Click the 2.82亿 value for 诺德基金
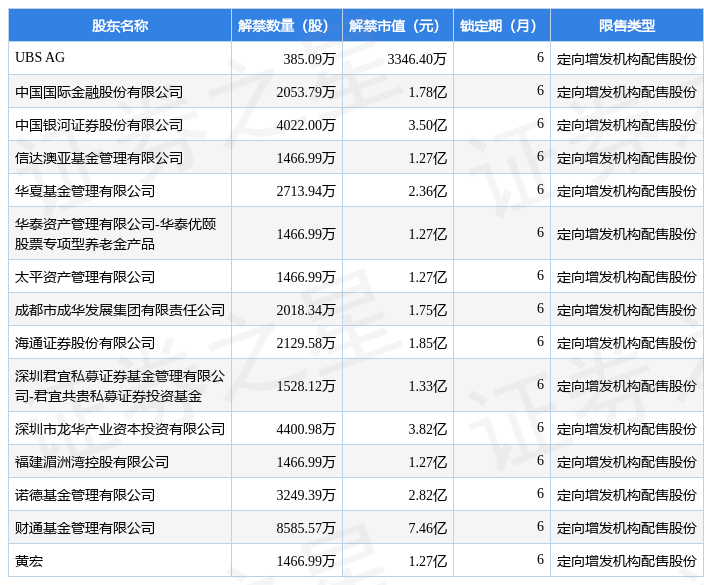The image size is (704, 585). click(x=427, y=495)
